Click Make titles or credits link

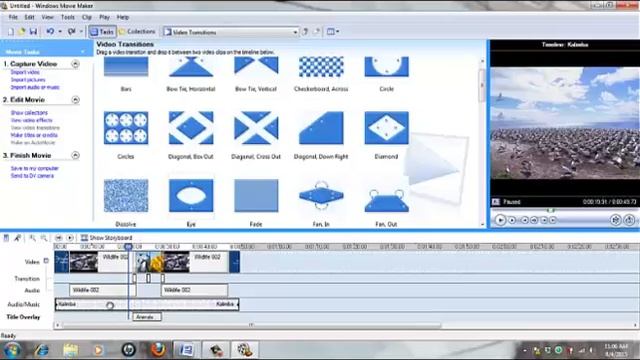pos(34,135)
